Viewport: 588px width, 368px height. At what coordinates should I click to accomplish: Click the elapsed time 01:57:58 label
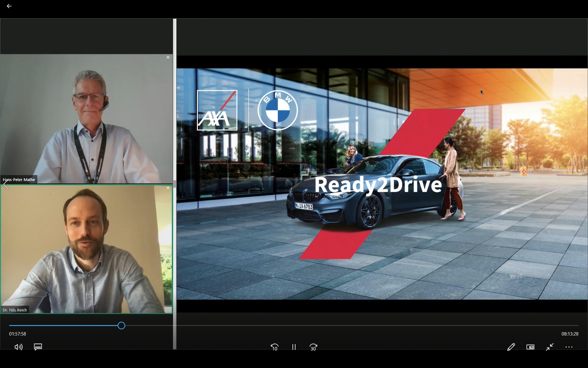click(17, 334)
